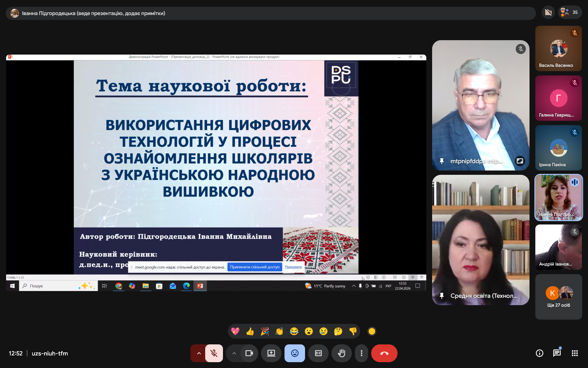
Task: Unmute the microphone
Action: tap(214, 353)
